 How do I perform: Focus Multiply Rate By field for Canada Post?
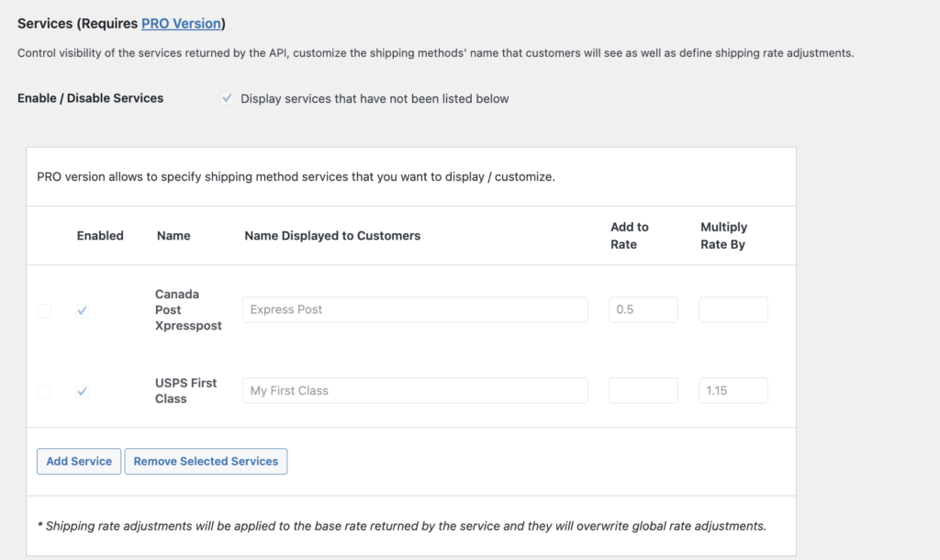click(x=733, y=310)
